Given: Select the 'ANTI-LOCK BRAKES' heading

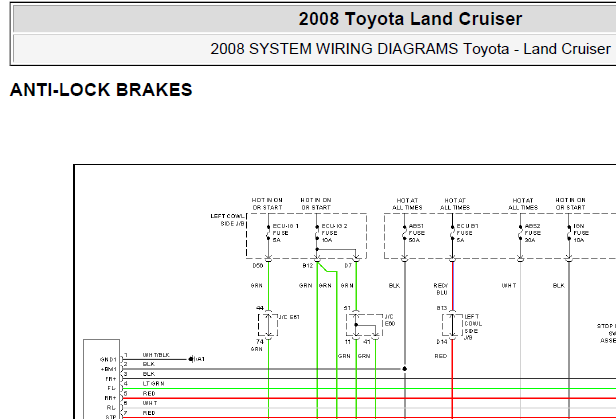Looking at the screenshot, I should point(101,90).
